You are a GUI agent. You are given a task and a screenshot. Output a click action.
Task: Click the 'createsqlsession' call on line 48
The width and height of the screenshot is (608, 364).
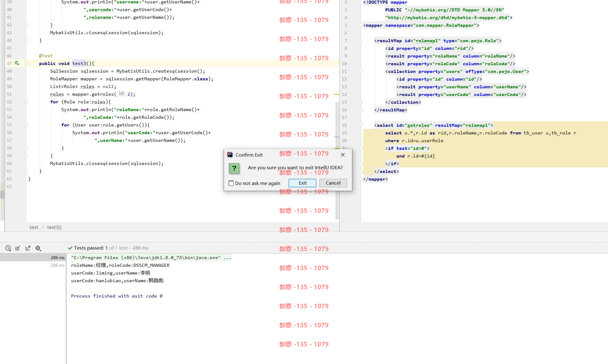tap(175, 71)
